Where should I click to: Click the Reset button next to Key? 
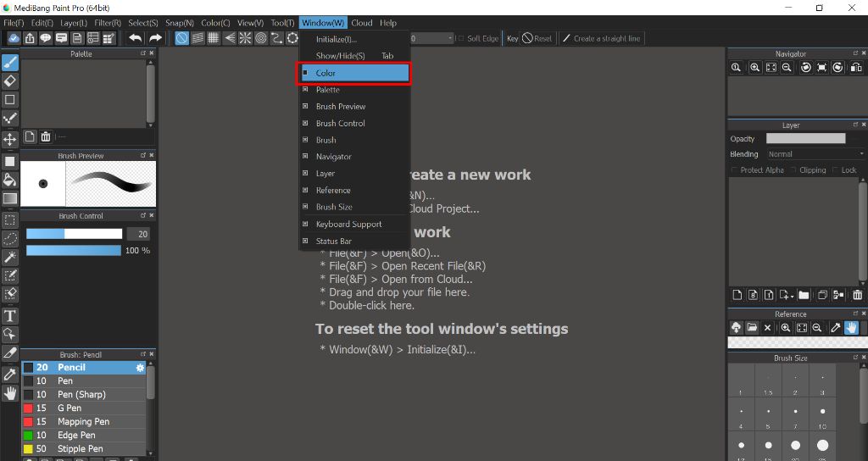click(537, 38)
